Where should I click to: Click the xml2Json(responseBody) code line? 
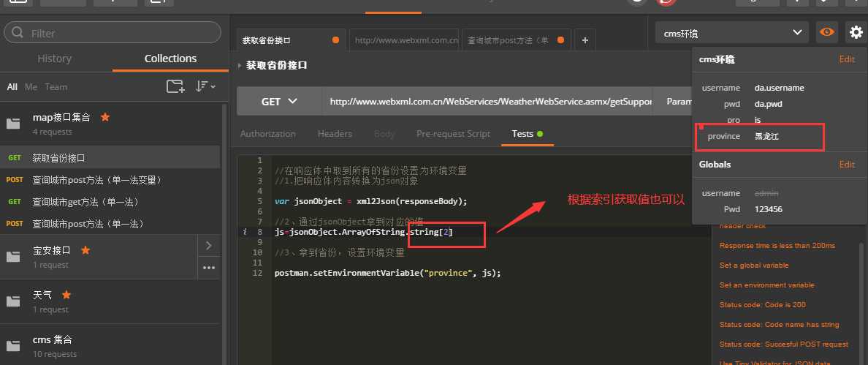click(371, 201)
